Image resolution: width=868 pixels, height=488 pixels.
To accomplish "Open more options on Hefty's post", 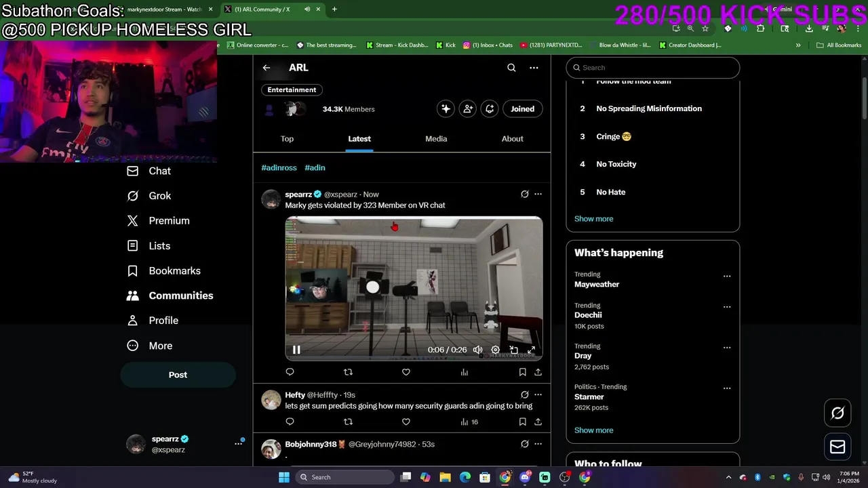I will (538, 394).
